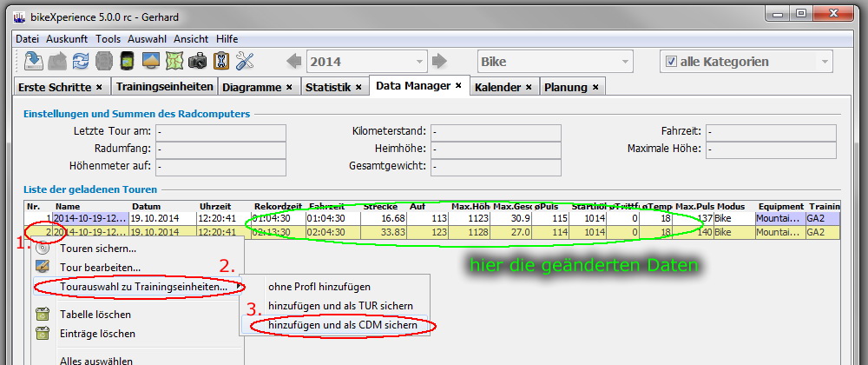Go to previous year with left arrow
This screenshot has width=868, height=365.
(x=294, y=61)
